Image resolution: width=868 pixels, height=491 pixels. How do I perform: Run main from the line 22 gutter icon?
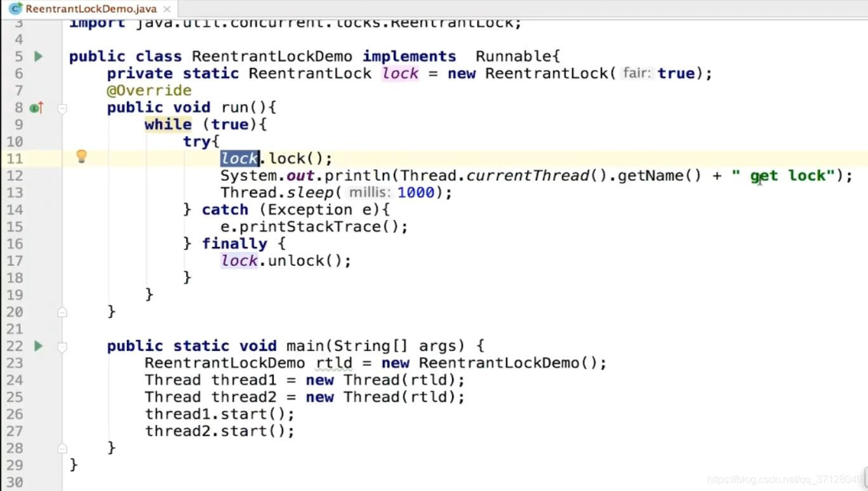[38, 346]
